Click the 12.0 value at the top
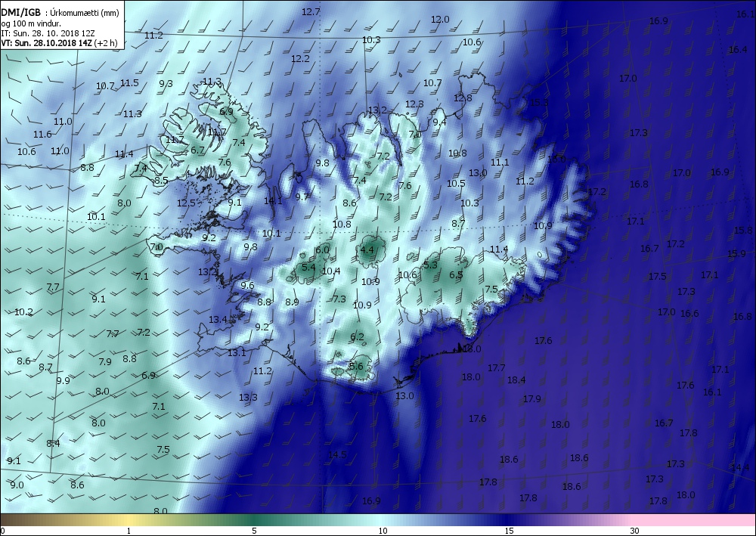The height and width of the screenshot is (536, 756). coord(440,20)
